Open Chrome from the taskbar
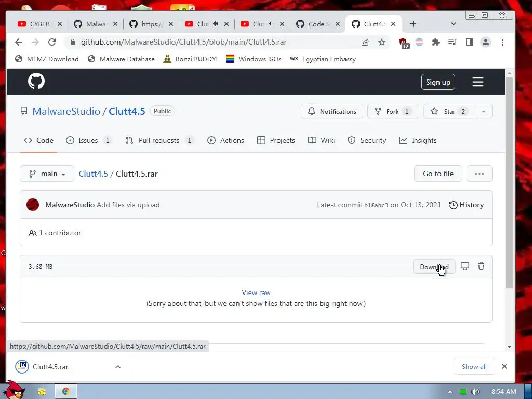The width and height of the screenshot is (532, 399). pyautogui.click(x=66, y=391)
